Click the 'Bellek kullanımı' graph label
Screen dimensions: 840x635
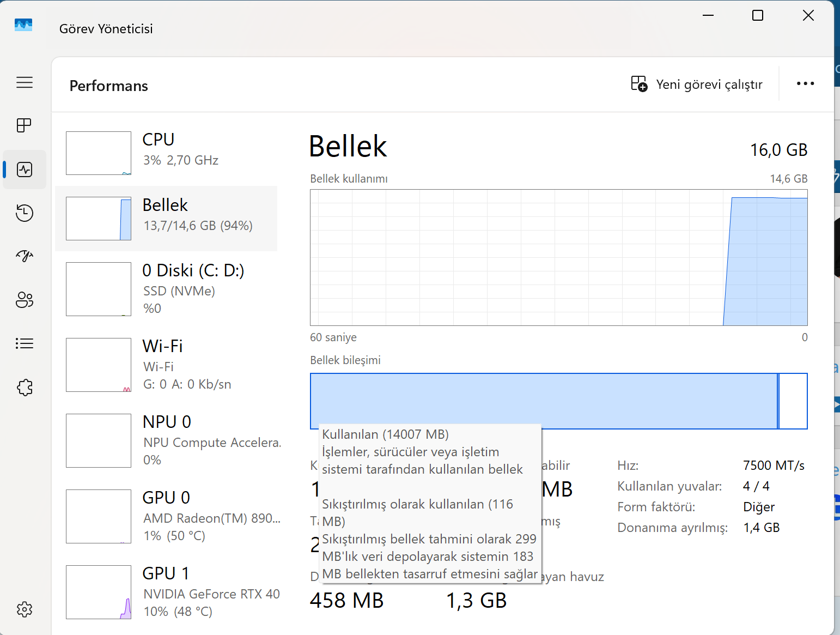[349, 179]
